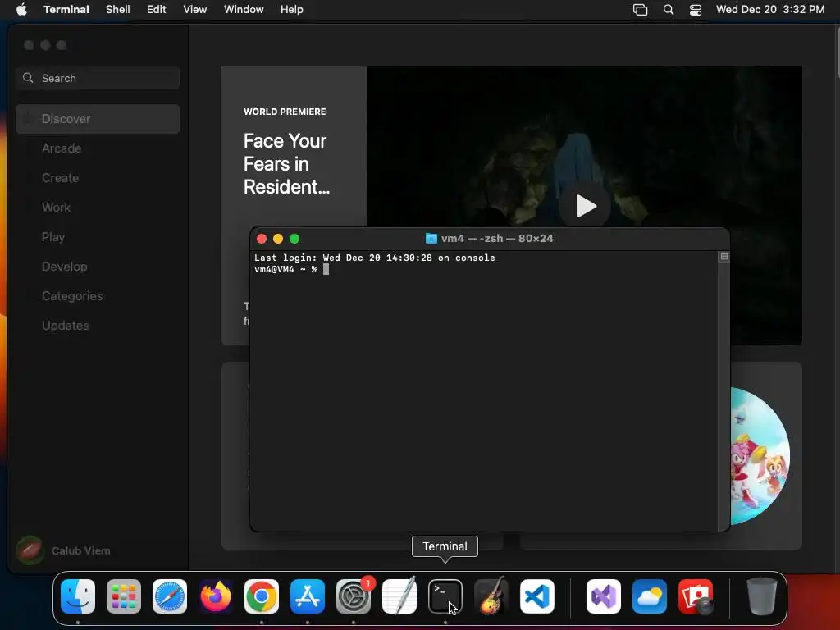Image resolution: width=840 pixels, height=630 pixels.
Task: Open Visual Studio Code from Dock
Action: pyautogui.click(x=537, y=596)
